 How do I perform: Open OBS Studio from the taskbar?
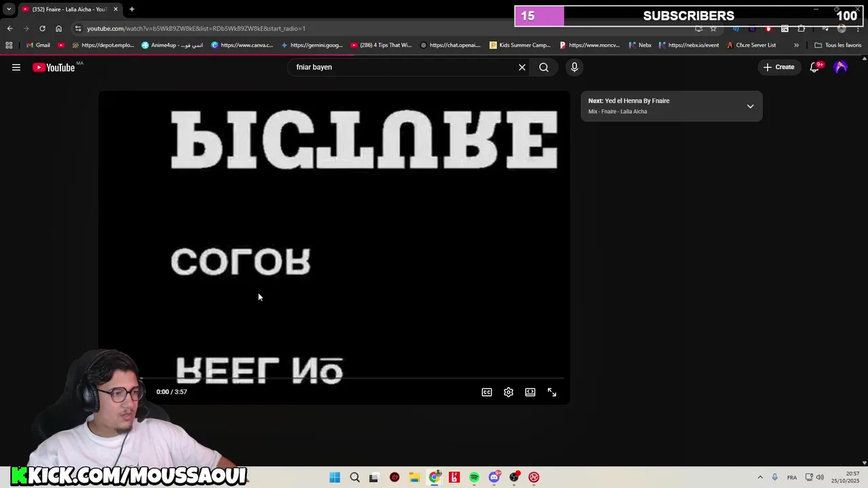(x=515, y=477)
